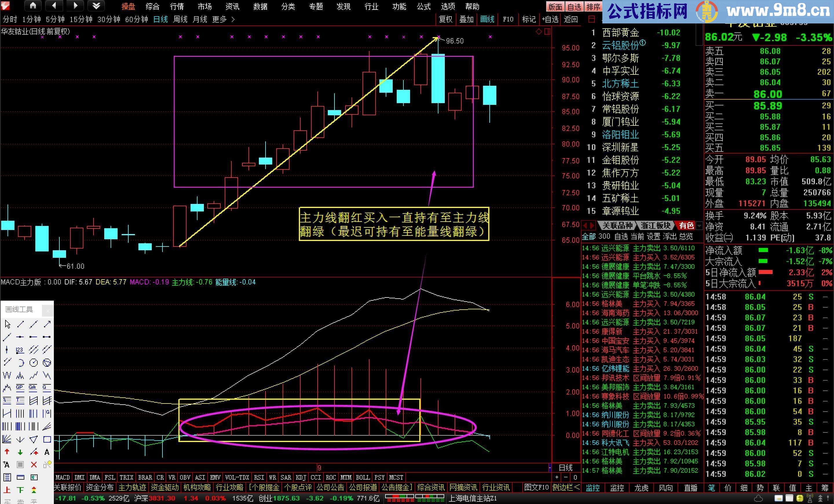Toggle 复权 price adjustment button
The image size is (834, 504).
445,19
